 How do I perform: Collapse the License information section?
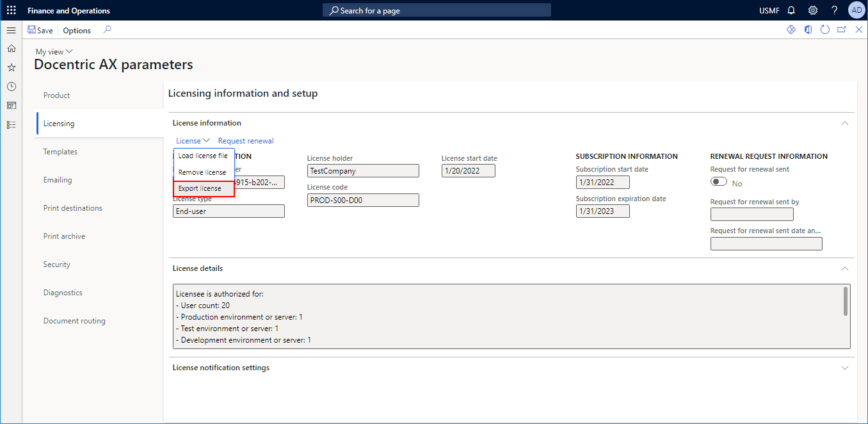845,123
